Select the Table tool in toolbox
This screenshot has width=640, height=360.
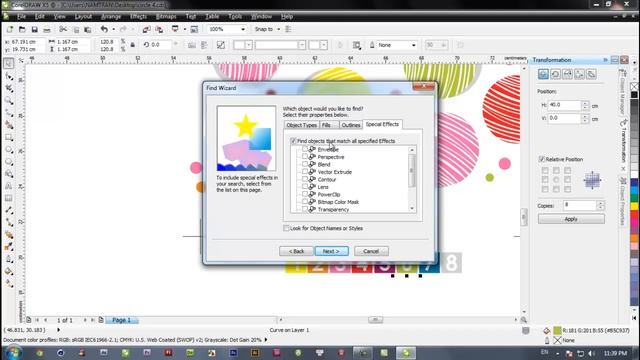[x=9, y=198]
